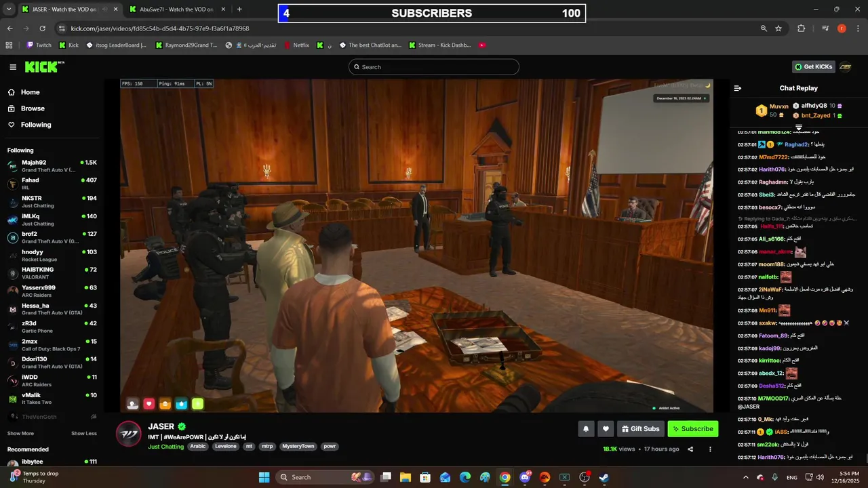
Task: Click the red heart emote on video overlay
Action: tap(149, 404)
